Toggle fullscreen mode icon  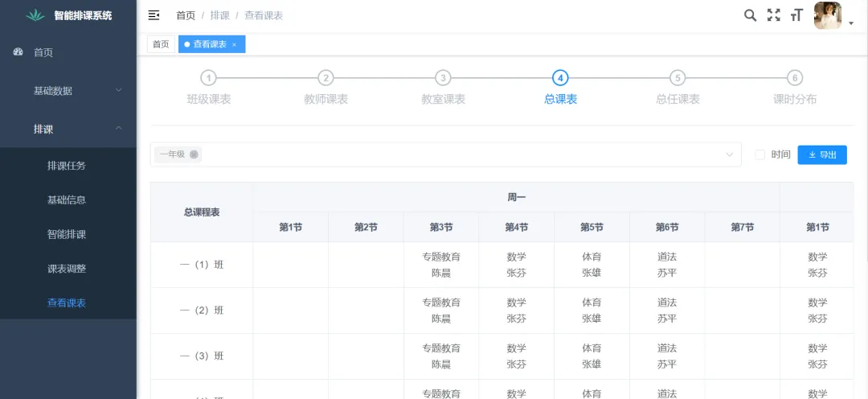click(x=773, y=15)
